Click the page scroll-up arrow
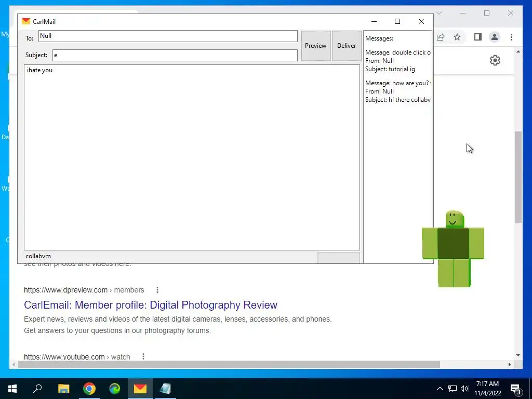 point(518,51)
